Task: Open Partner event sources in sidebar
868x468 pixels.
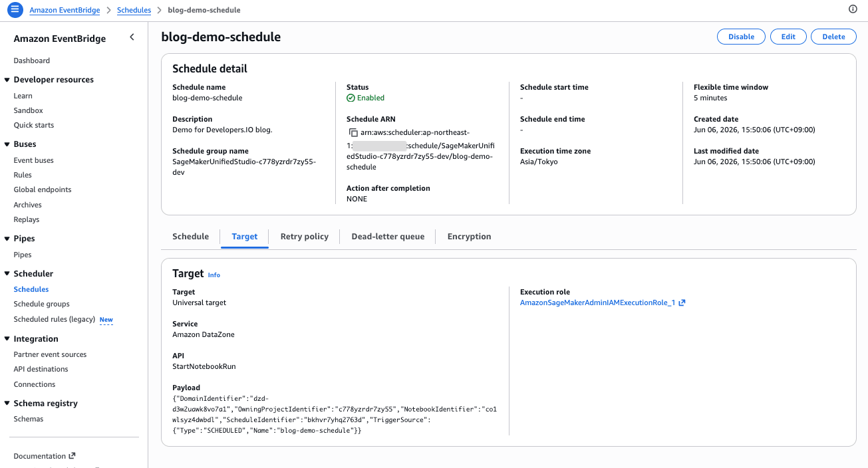Action: (50, 354)
